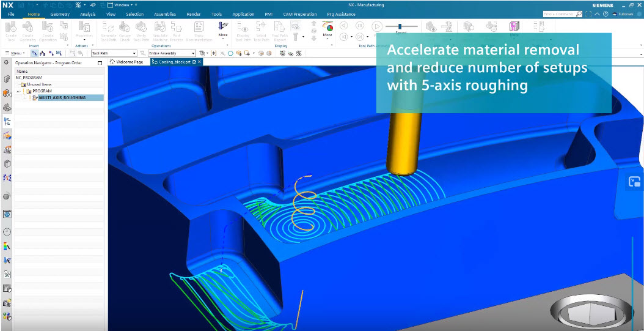Step forward to next tool path event

pos(360,37)
